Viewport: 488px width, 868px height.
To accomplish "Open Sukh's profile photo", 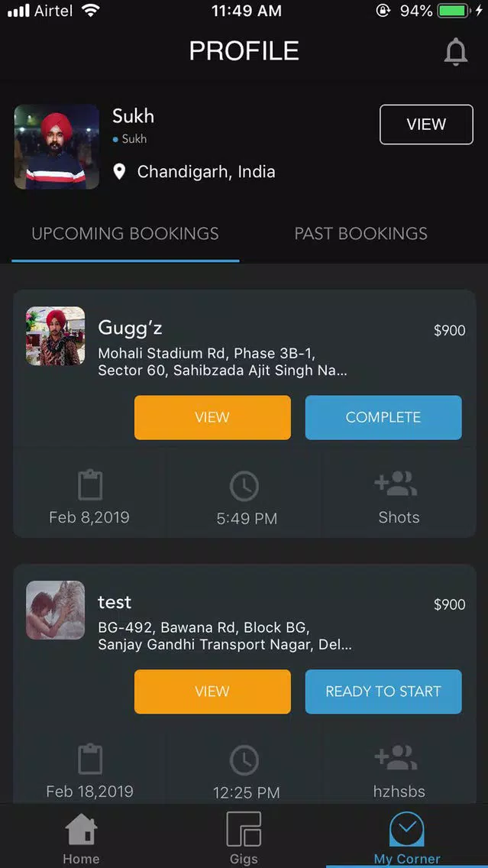I will tap(57, 147).
